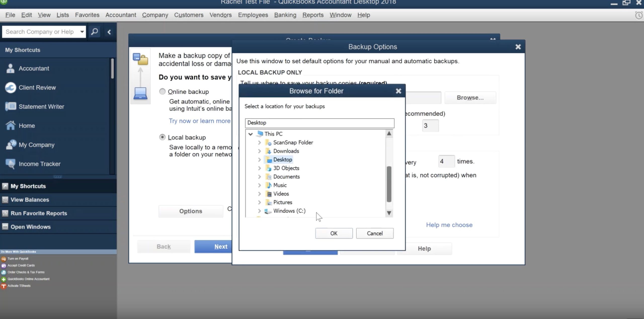This screenshot has height=319, width=644.
Task: Click the reminders clock icon
Action: [638, 15]
